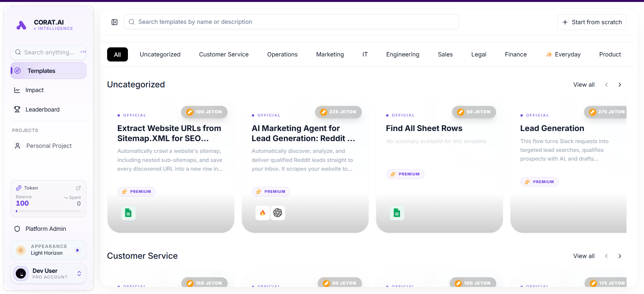This screenshot has width=644, height=294.
Task: Toggle the Light Horizon appearance switch
Action: tap(78, 250)
